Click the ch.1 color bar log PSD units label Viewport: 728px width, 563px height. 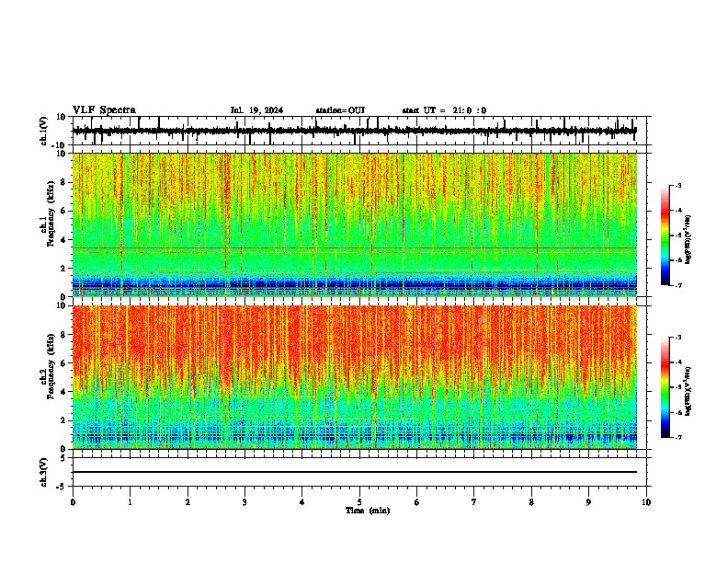coord(688,240)
